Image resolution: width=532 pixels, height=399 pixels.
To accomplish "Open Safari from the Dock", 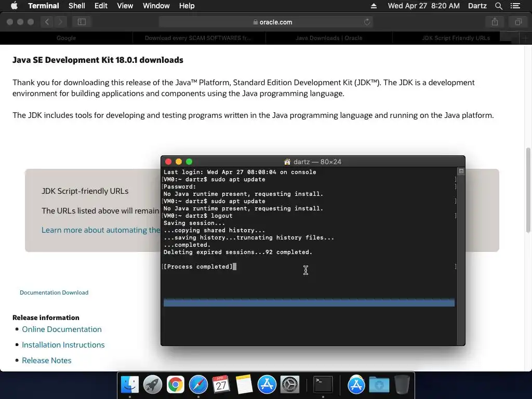I will pyautogui.click(x=198, y=385).
